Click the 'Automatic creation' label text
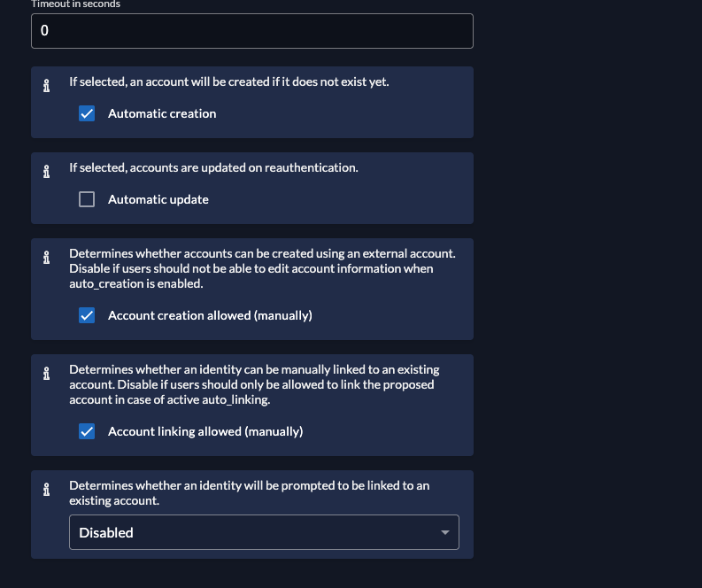 [x=162, y=113]
